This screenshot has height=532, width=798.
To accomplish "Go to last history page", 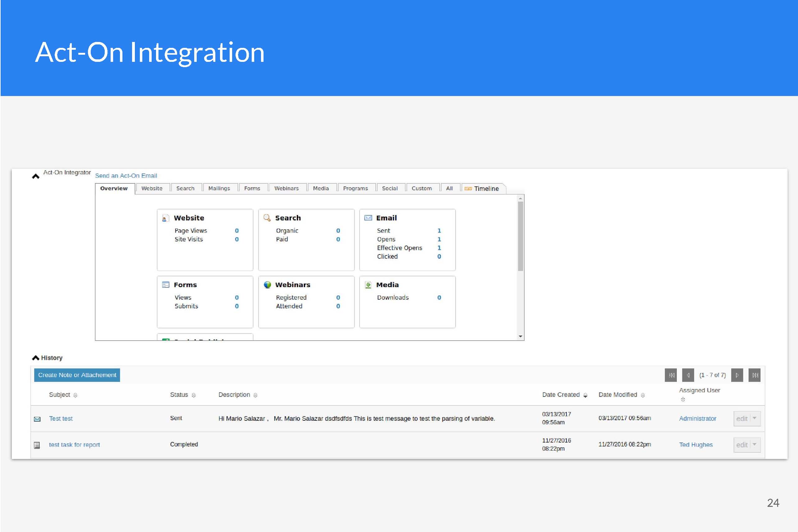I will [754, 375].
